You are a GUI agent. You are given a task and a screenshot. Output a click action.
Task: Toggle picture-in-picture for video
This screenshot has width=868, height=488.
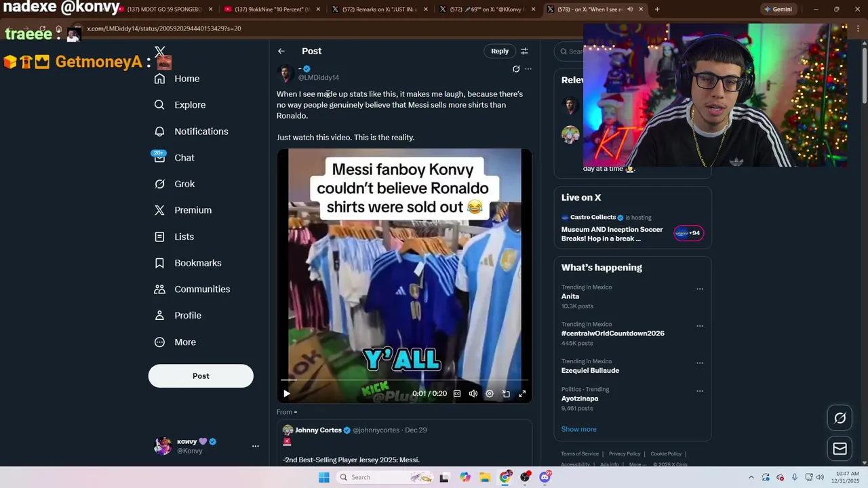click(x=506, y=394)
